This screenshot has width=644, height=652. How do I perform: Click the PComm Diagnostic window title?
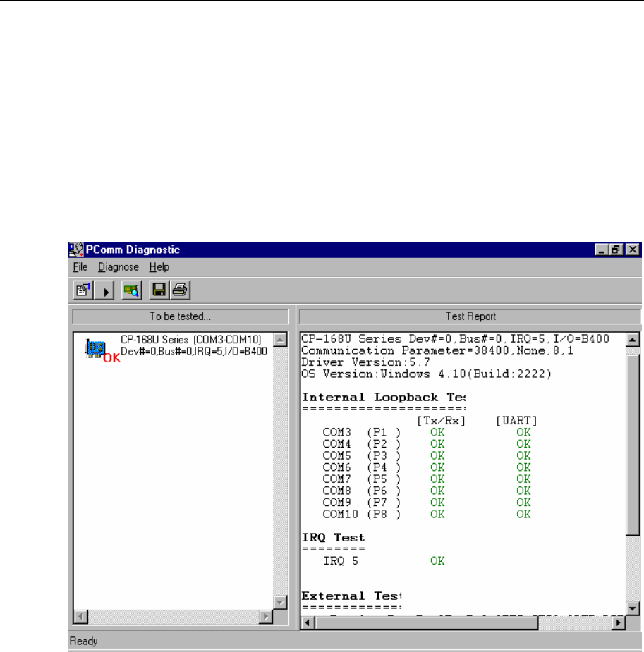click(133, 250)
